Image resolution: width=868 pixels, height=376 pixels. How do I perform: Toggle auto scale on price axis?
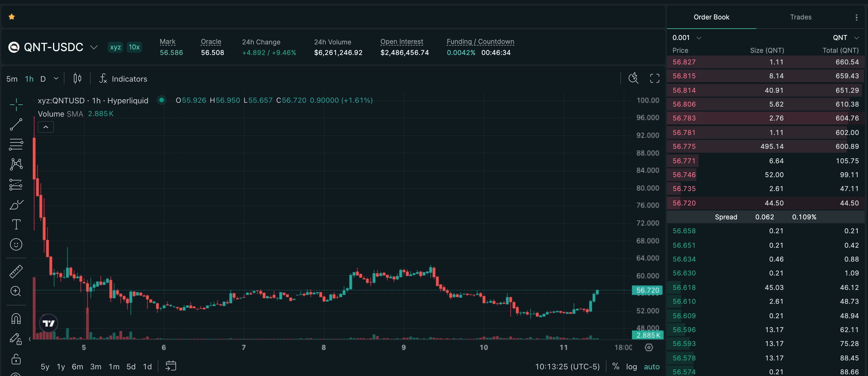point(651,367)
